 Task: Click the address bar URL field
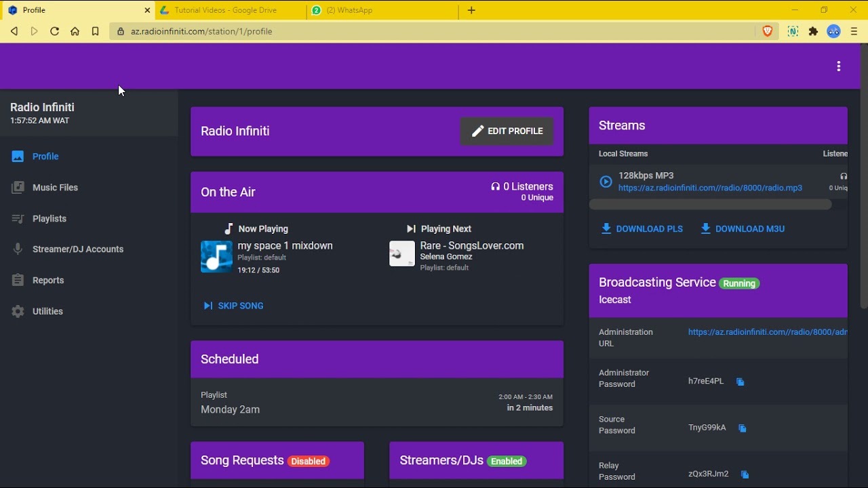coord(434,31)
